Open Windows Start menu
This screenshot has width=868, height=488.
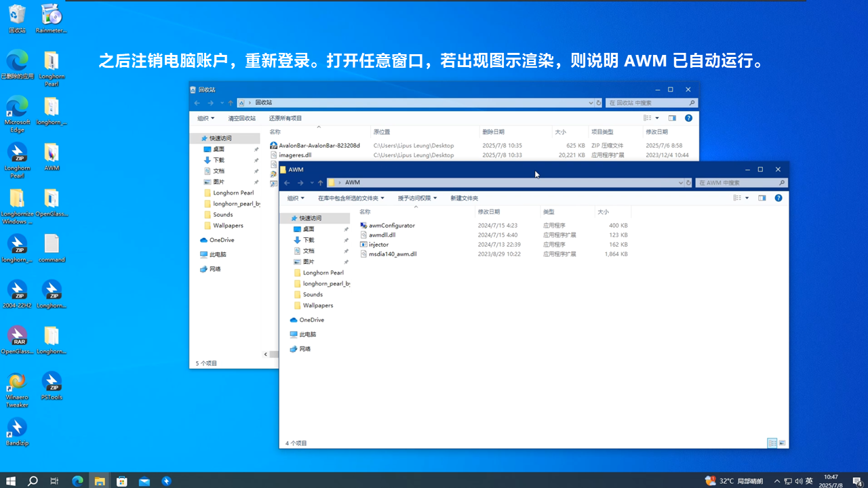click(x=11, y=481)
